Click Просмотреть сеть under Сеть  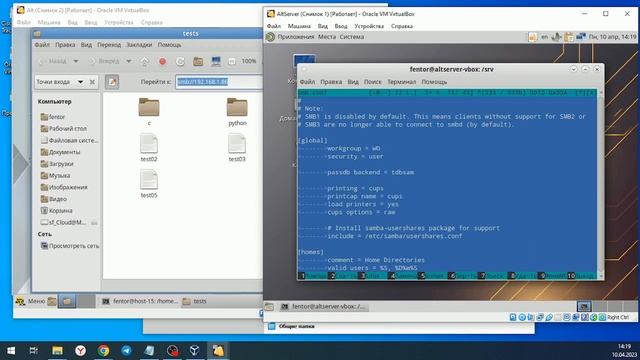[x=70, y=246]
